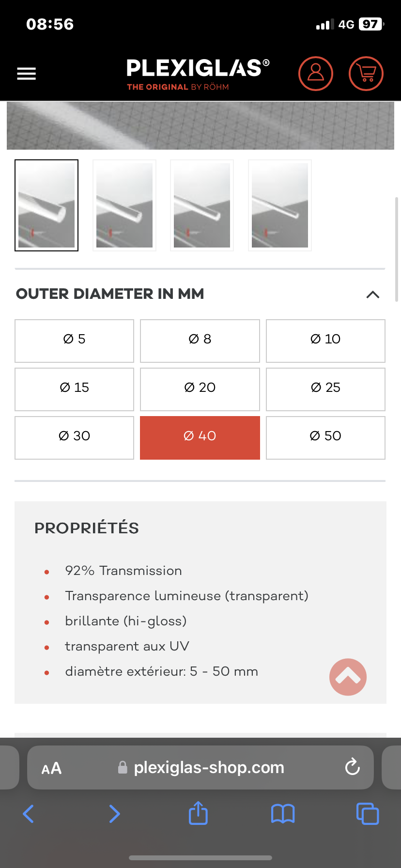Open the hamburger menu
Screen dimensions: 401x868
point(27,74)
